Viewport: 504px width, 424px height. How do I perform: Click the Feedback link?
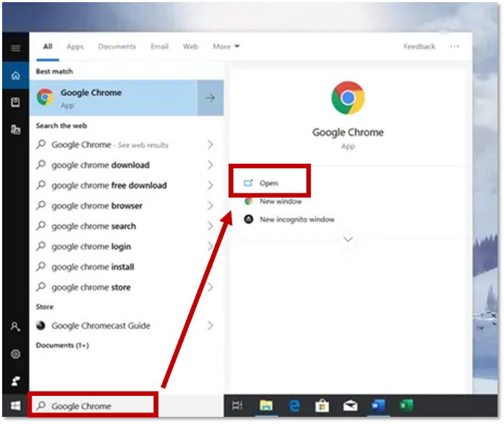(x=419, y=47)
